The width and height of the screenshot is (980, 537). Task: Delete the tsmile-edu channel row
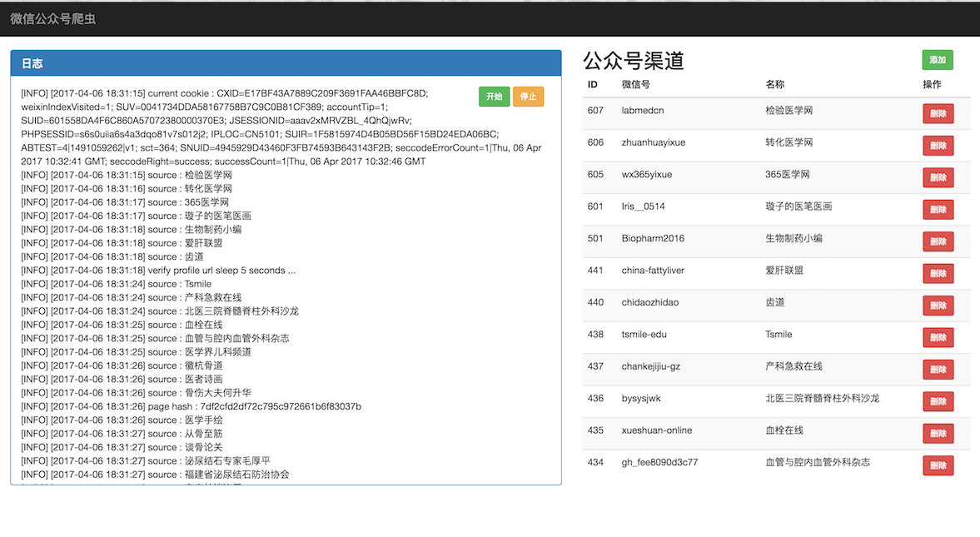(938, 337)
